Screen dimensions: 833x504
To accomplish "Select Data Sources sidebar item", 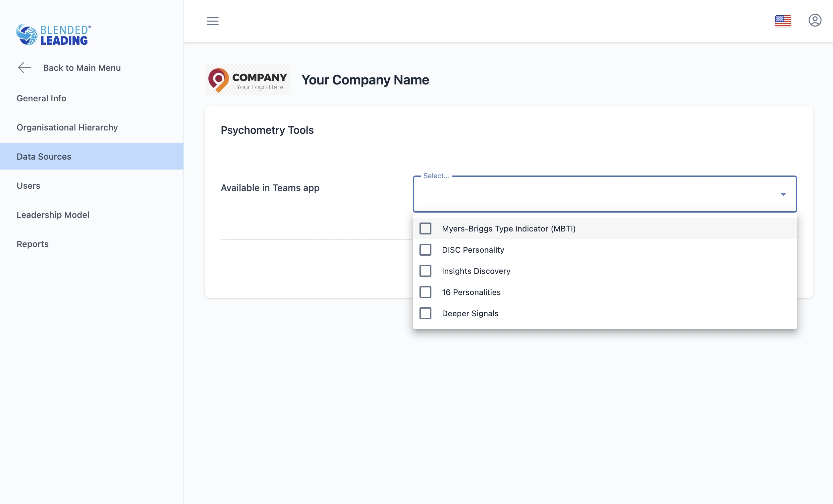I will coord(44,156).
